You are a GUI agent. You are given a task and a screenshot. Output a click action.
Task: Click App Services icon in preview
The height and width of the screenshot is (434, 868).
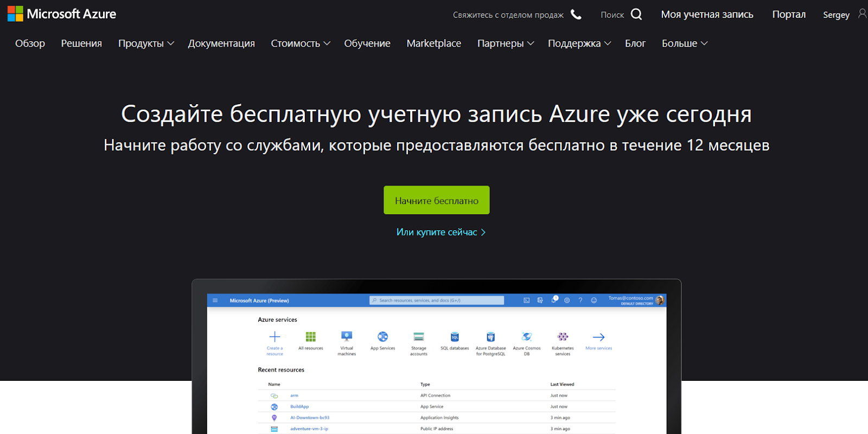coord(382,337)
